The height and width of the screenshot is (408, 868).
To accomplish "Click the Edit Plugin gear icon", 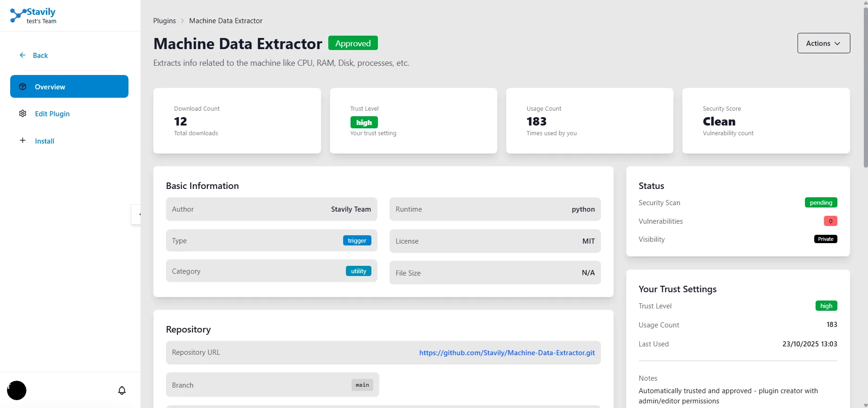I will click(23, 113).
